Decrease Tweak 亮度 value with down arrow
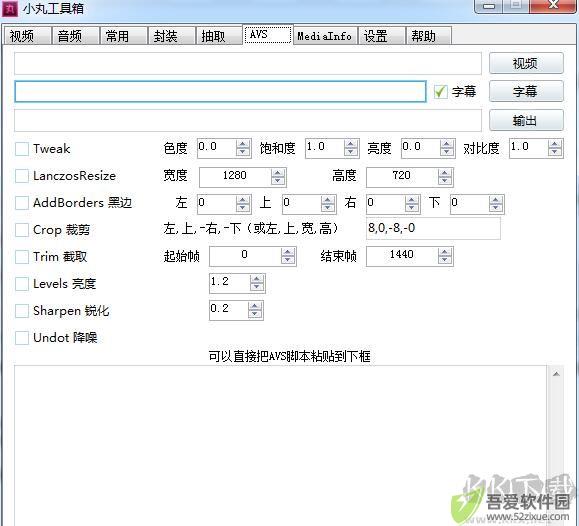 (447, 153)
